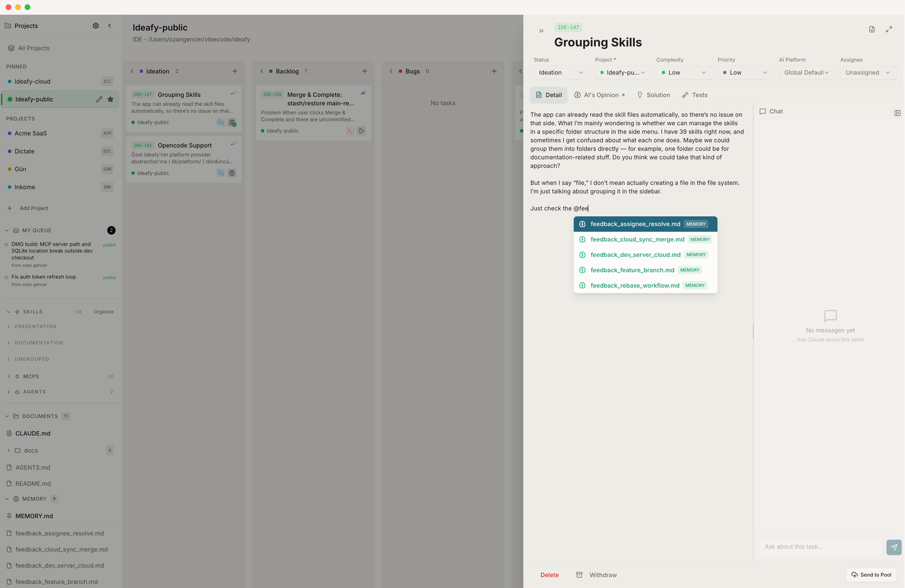Open the Grouping Skills kanban card

(184, 109)
